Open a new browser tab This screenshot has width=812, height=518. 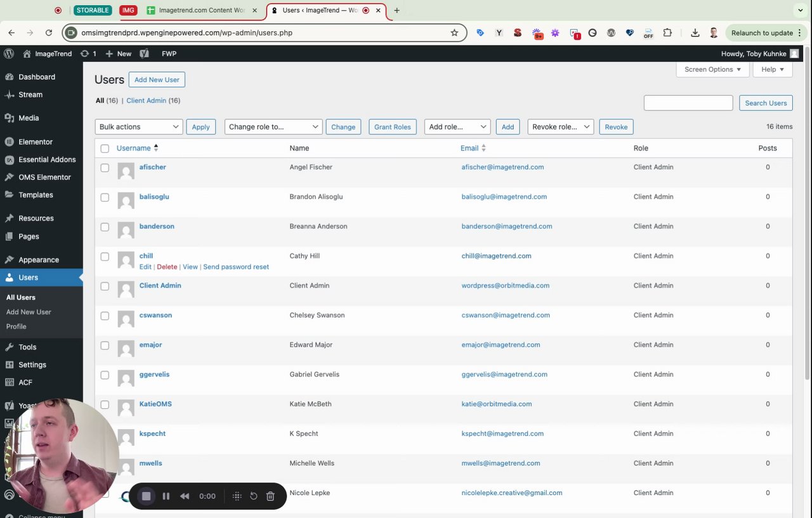point(396,10)
